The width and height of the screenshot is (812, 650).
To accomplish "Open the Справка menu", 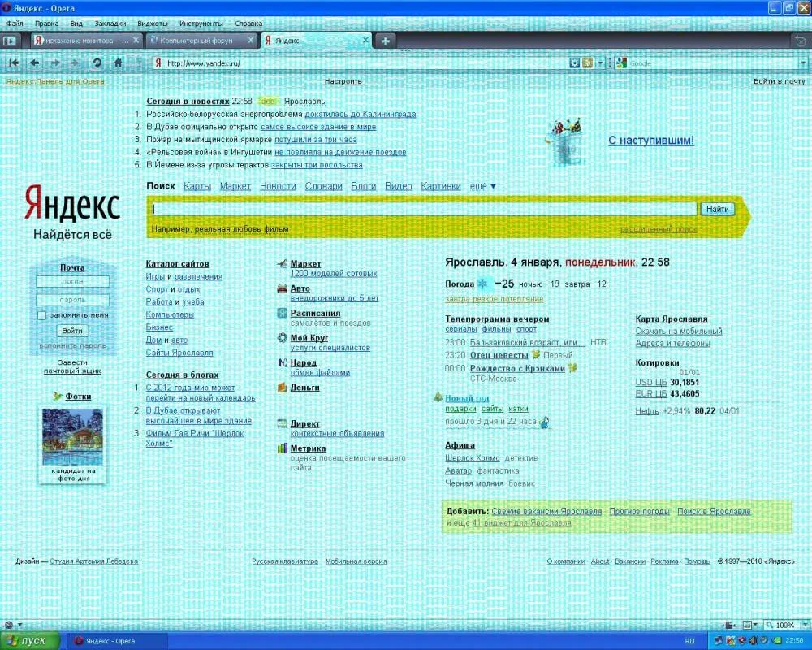I will pos(248,24).
